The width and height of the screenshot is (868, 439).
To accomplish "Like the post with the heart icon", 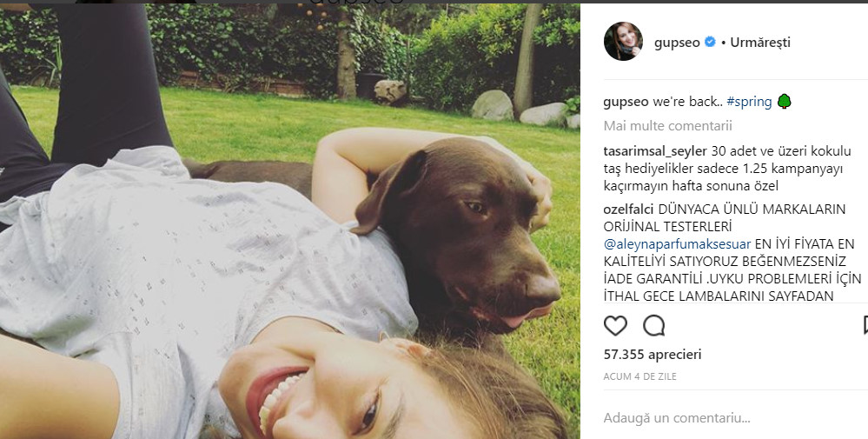I will tap(615, 325).
